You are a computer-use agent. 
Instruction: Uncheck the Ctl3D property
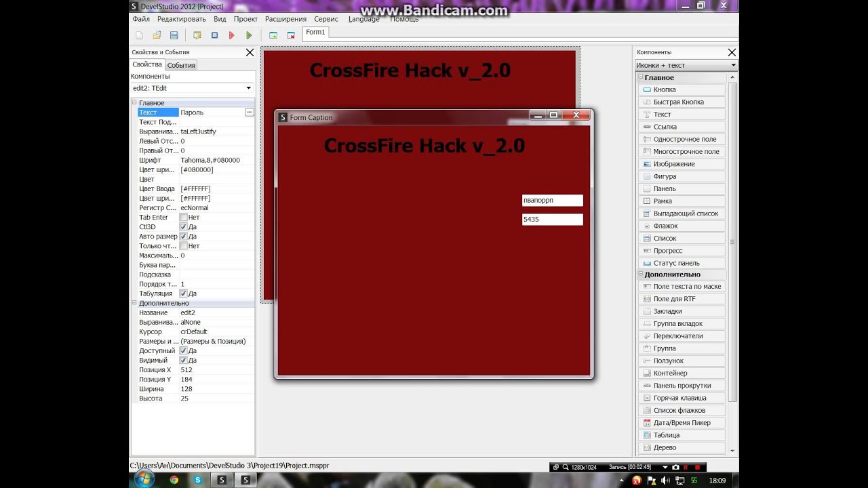(x=183, y=227)
